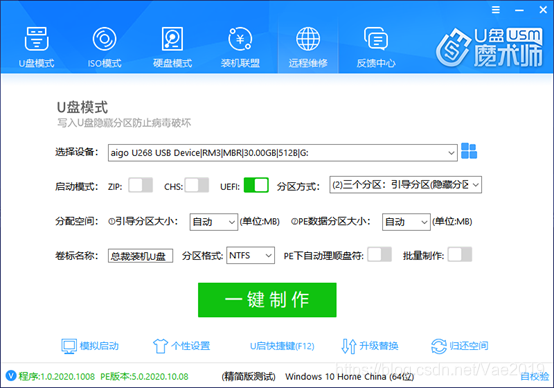Close the U盘魔术师 window
Image resolution: width=554 pixels, height=388 pixels.
[x=543, y=10]
